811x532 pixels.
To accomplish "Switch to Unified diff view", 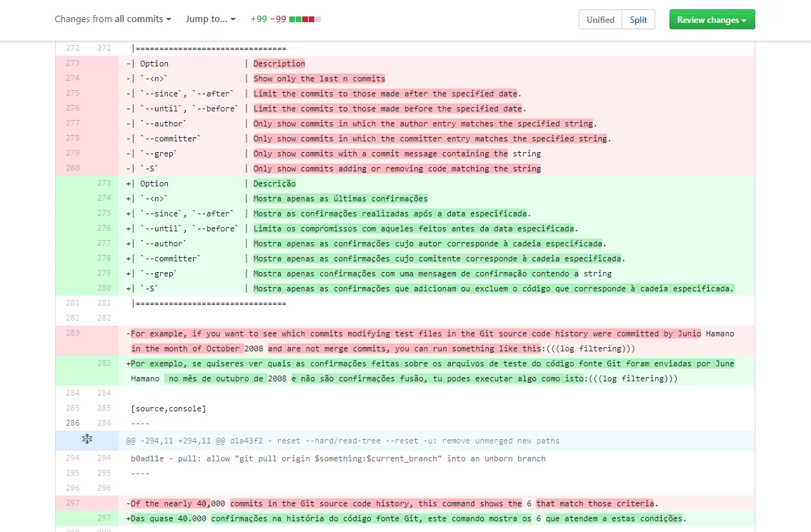I will [600, 20].
